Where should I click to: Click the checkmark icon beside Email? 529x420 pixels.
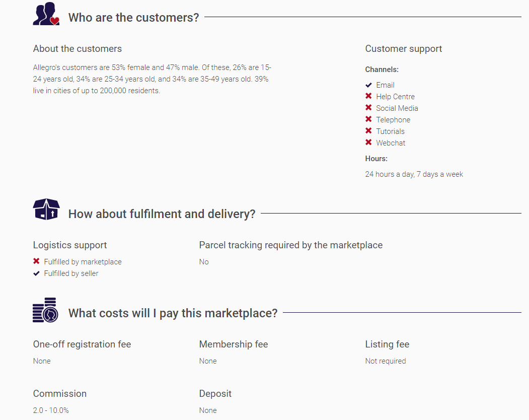click(368, 85)
